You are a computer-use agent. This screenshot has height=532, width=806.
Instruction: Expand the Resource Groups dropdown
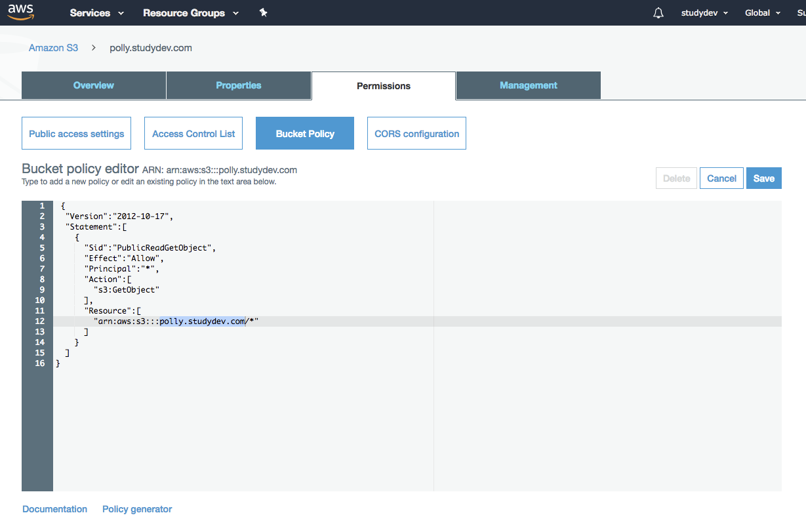click(191, 13)
